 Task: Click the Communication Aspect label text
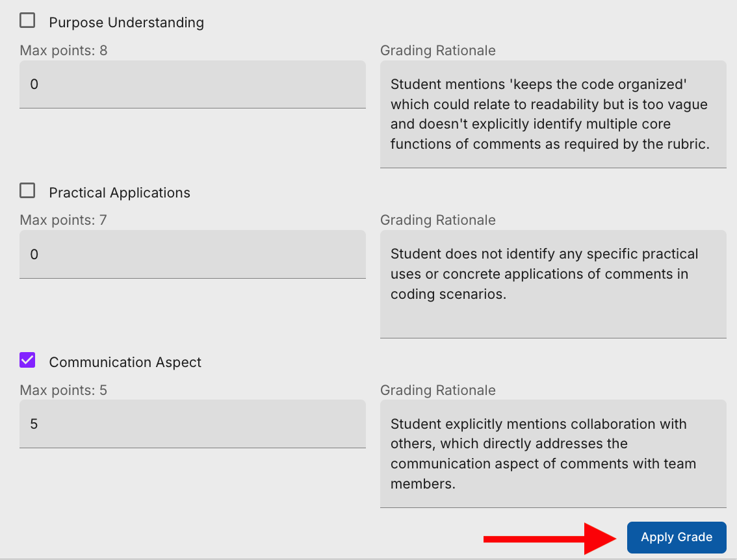point(125,363)
